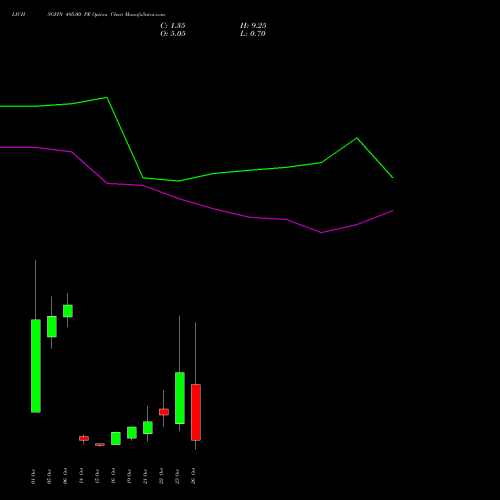Screen dimensions: 500x500
Task: Click the high price value H: 9.25
Action: (x=253, y=26)
